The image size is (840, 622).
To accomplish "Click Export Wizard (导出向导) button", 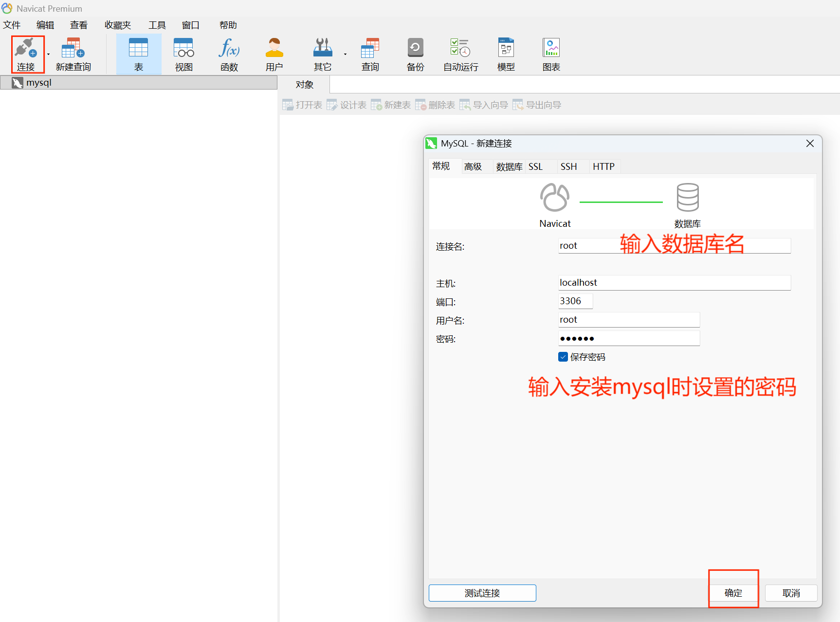I will (537, 105).
